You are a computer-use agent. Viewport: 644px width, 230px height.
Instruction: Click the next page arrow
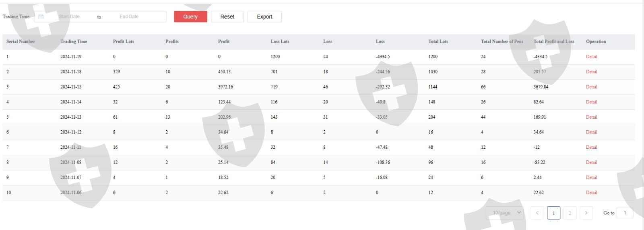point(586,213)
